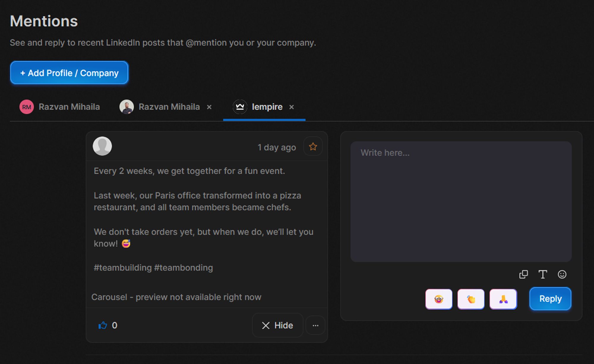The image size is (594, 364).
Task: Like the post with thumbs-up icon
Action: (103, 325)
